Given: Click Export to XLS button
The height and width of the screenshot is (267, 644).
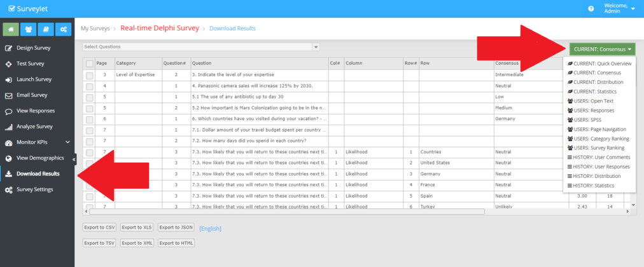Looking at the screenshot, I should point(137,228).
